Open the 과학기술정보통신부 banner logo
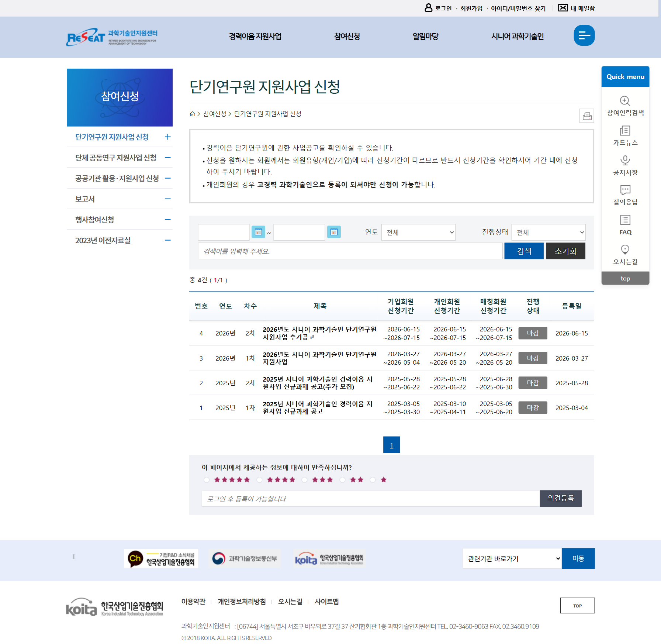The width and height of the screenshot is (661, 644). 245,558
